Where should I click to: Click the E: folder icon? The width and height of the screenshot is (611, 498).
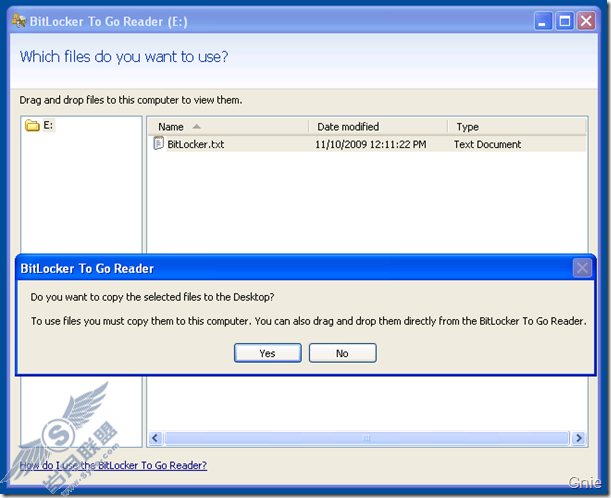pos(32,125)
